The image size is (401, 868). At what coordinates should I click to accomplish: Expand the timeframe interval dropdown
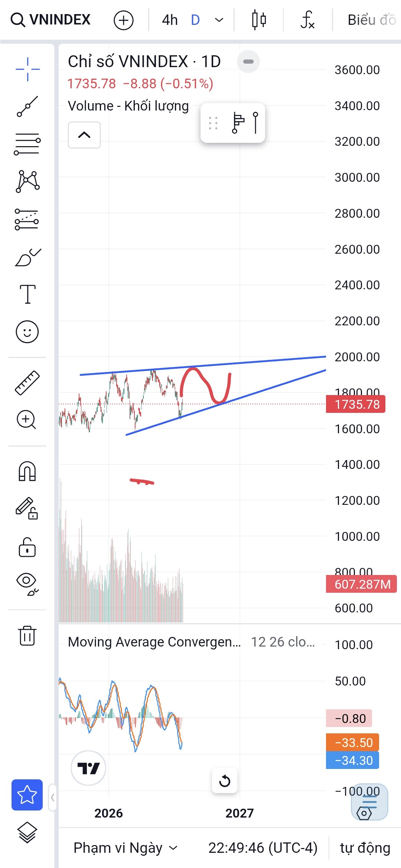click(x=219, y=20)
